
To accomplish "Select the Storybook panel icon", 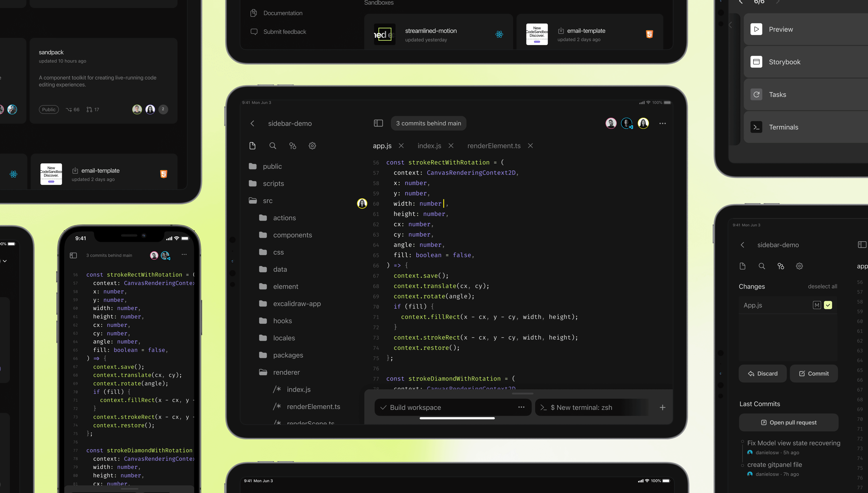I will coord(756,61).
